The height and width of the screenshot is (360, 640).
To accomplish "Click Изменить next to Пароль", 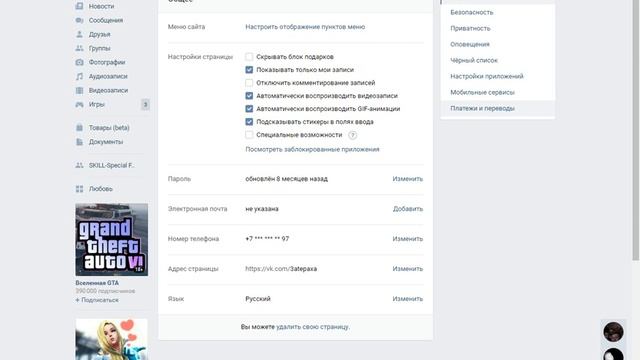I will point(407,179).
